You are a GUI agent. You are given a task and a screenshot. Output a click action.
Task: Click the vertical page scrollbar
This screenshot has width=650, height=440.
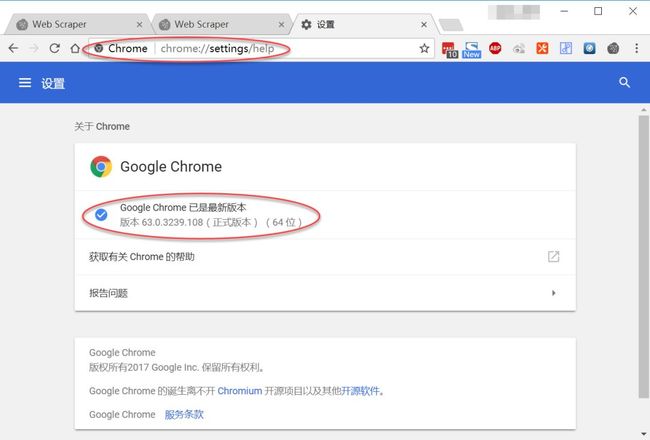pos(643,257)
